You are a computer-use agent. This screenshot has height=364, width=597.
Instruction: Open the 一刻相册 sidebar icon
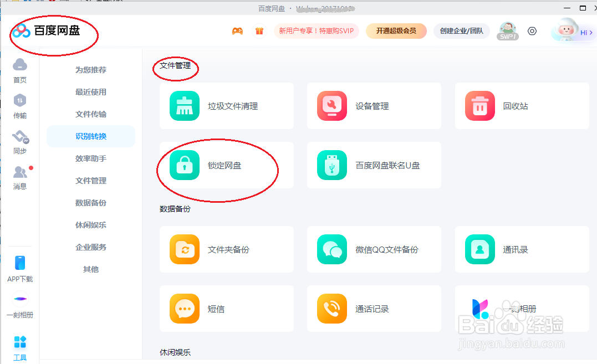click(20, 299)
